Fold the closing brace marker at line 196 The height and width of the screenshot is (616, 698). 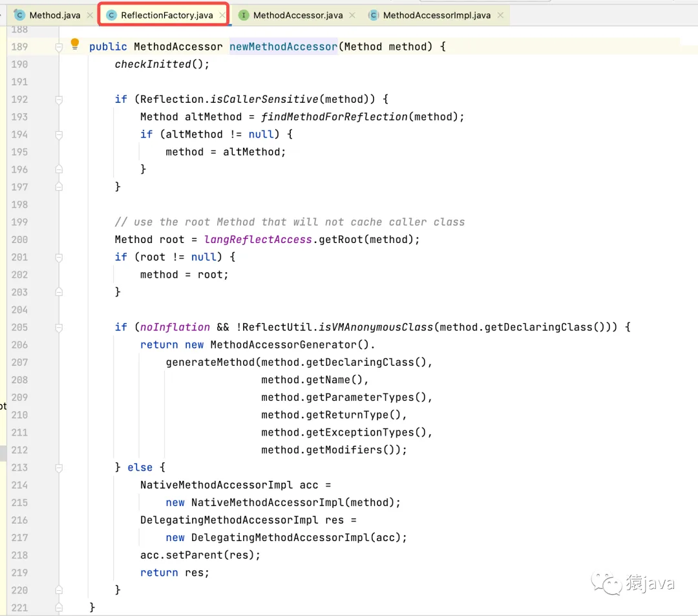(59, 169)
